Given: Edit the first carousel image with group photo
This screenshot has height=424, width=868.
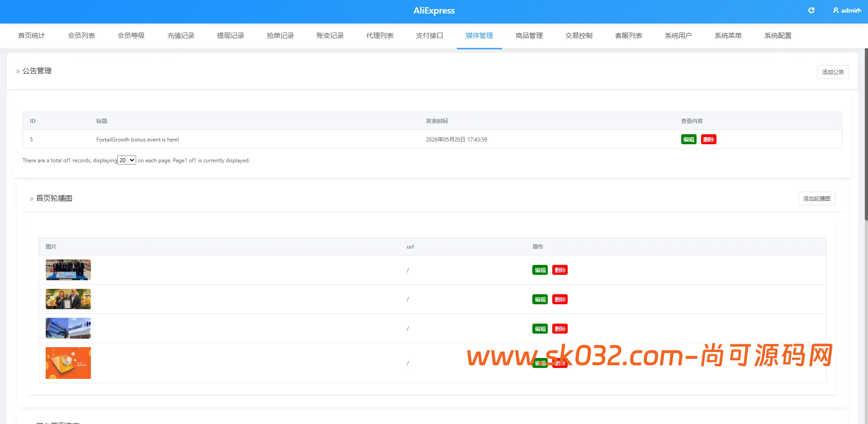Looking at the screenshot, I should 540,270.
